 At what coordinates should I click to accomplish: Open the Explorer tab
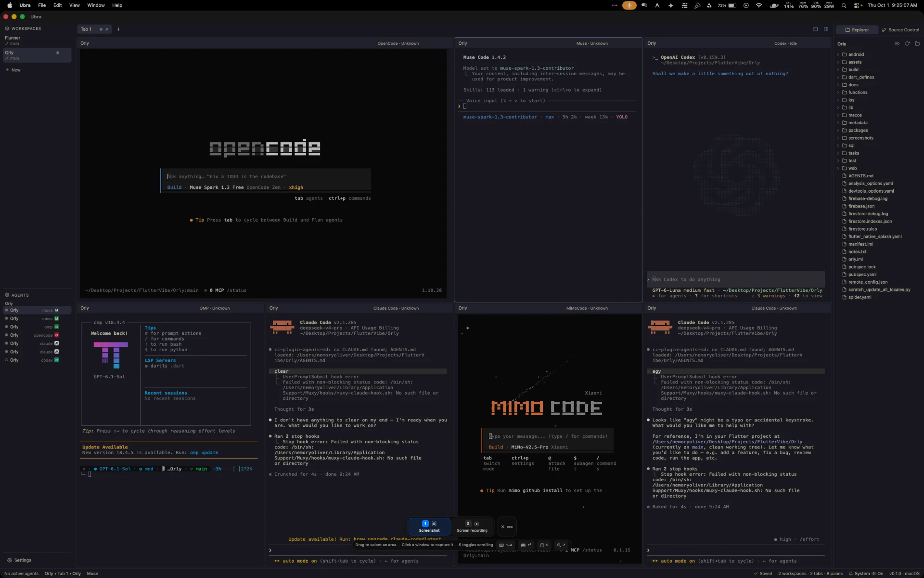857,30
